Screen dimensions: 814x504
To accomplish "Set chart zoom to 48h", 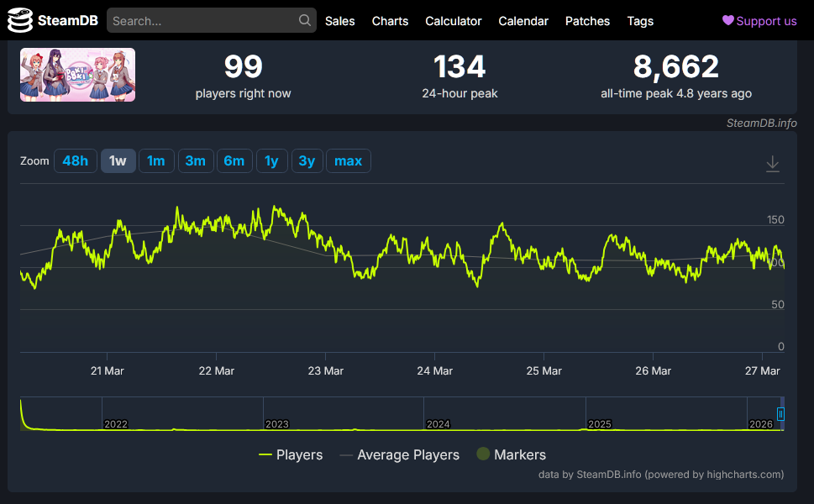I will (76, 161).
